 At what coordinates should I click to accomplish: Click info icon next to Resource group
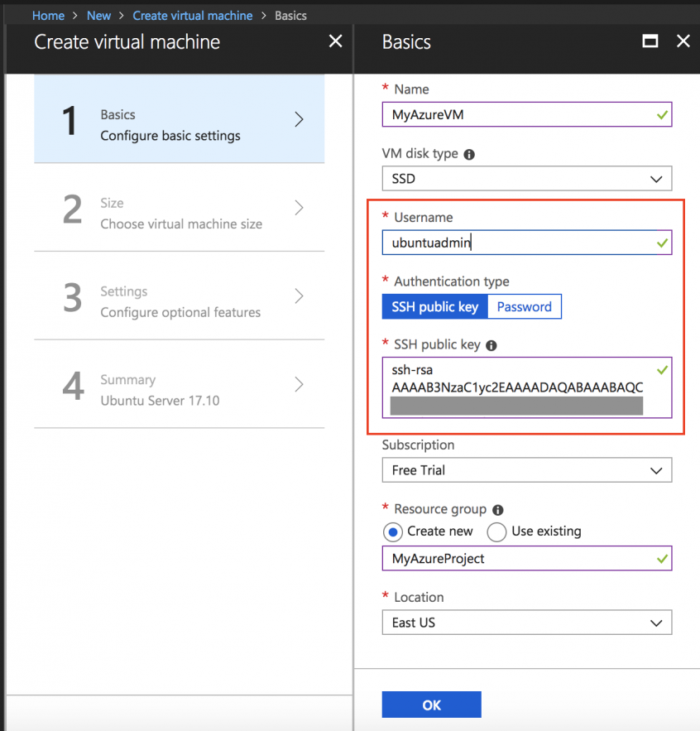tap(498, 510)
